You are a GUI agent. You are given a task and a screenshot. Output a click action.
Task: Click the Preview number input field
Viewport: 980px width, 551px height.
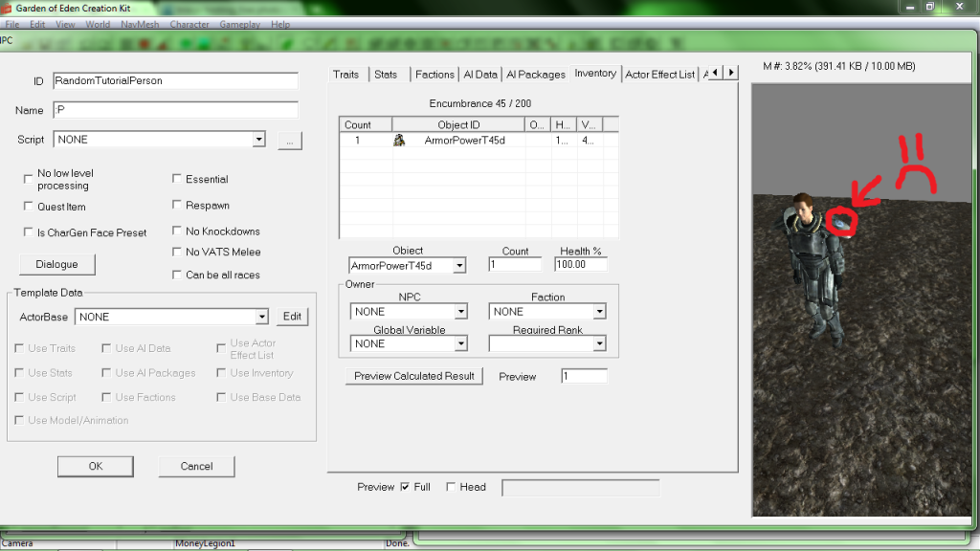584,376
